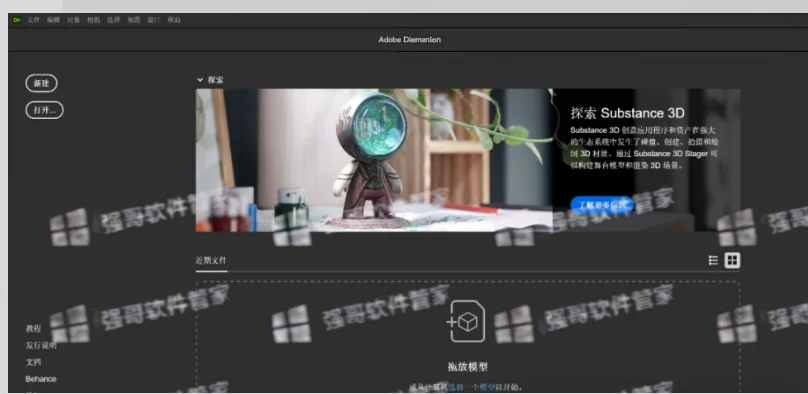The image size is (808, 394).
Task: Open the Behance link
Action: point(41,379)
